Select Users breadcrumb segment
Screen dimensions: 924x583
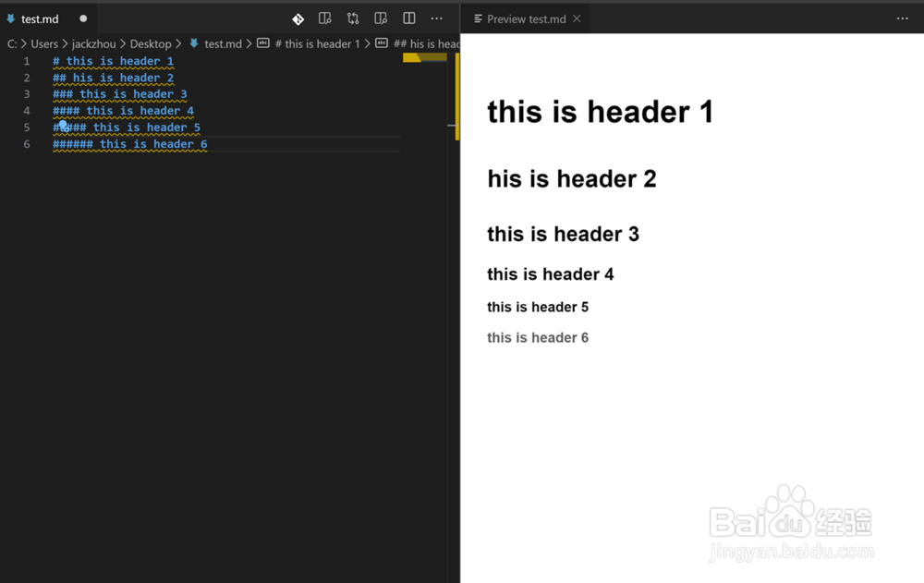(44, 43)
